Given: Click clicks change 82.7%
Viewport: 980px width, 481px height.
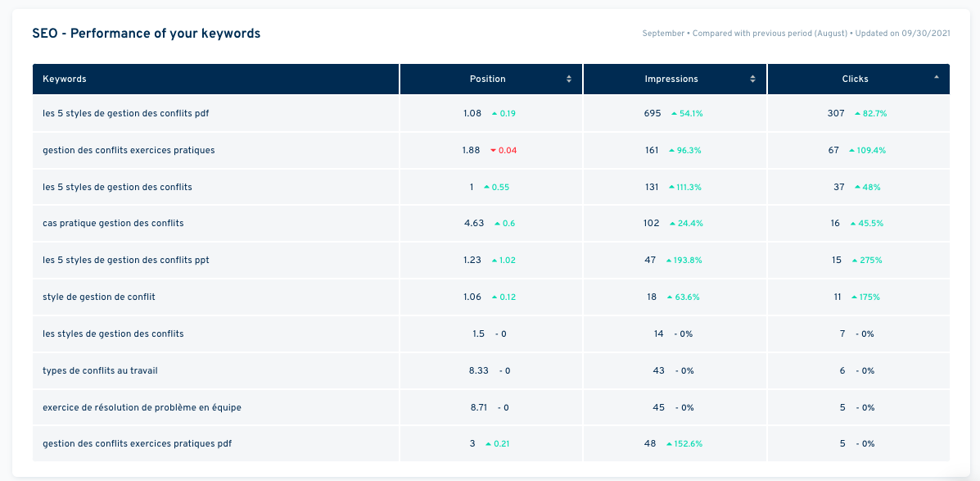Looking at the screenshot, I should point(870,114).
